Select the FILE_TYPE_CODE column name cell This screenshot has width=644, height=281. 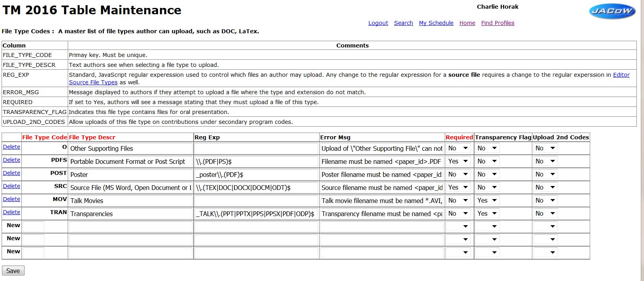(x=35, y=55)
